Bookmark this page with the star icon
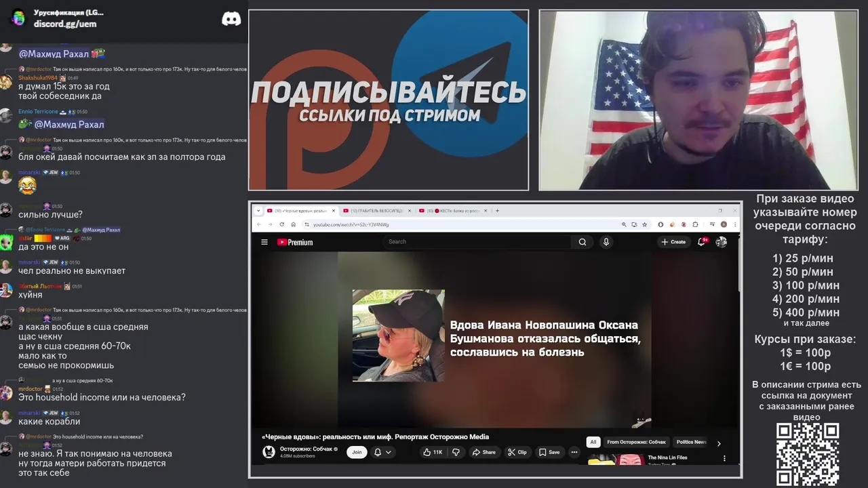This screenshot has width=868, height=488. [x=644, y=224]
